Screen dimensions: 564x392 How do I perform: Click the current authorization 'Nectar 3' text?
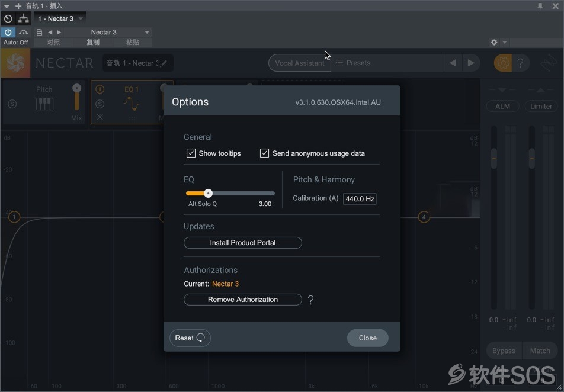click(225, 284)
